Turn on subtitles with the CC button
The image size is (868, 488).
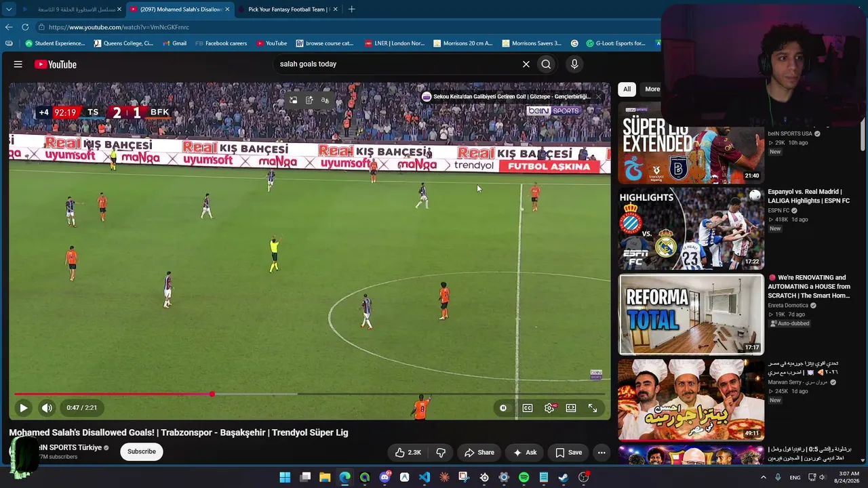(x=528, y=408)
